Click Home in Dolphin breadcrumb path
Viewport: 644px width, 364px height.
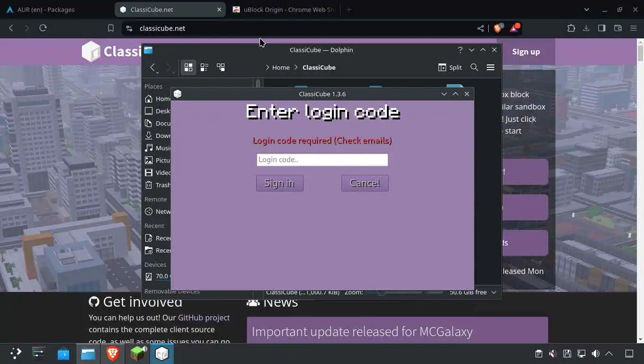(281, 67)
